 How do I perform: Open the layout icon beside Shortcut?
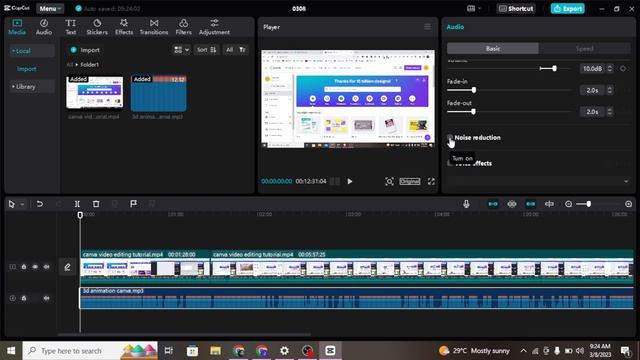click(x=473, y=8)
